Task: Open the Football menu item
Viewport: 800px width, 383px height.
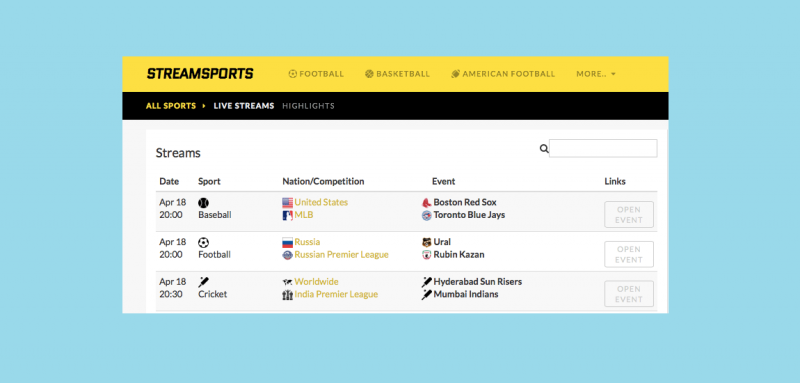Action: tap(316, 74)
